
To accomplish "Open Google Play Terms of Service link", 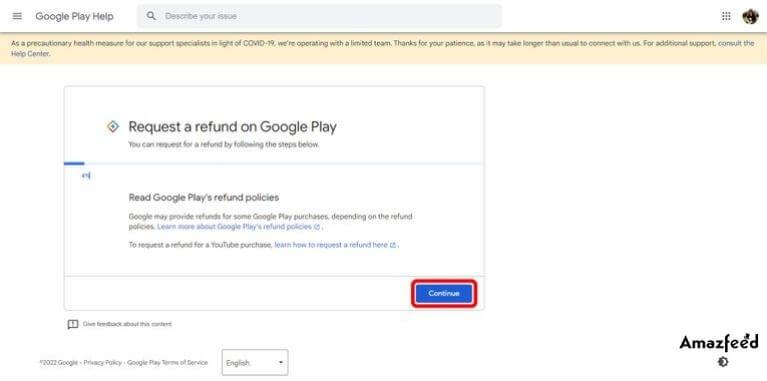I will (167, 362).
